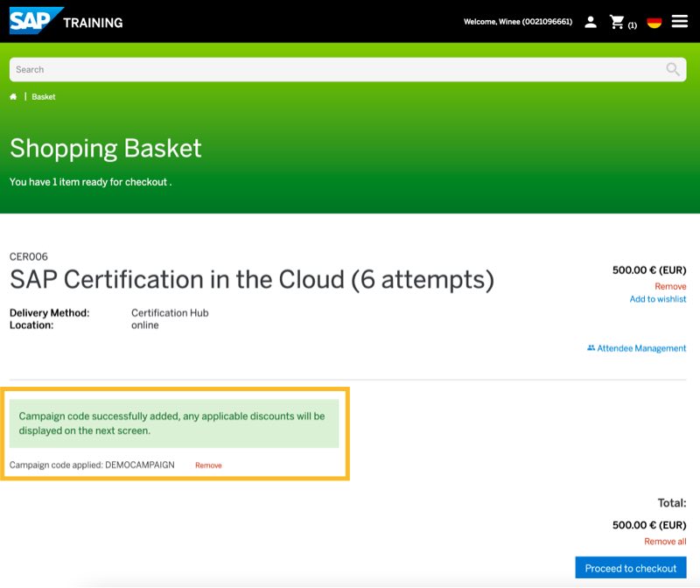Select the Basket breadcrumb link
Screen dimensions: 700x588
click(x=44, y=97)
